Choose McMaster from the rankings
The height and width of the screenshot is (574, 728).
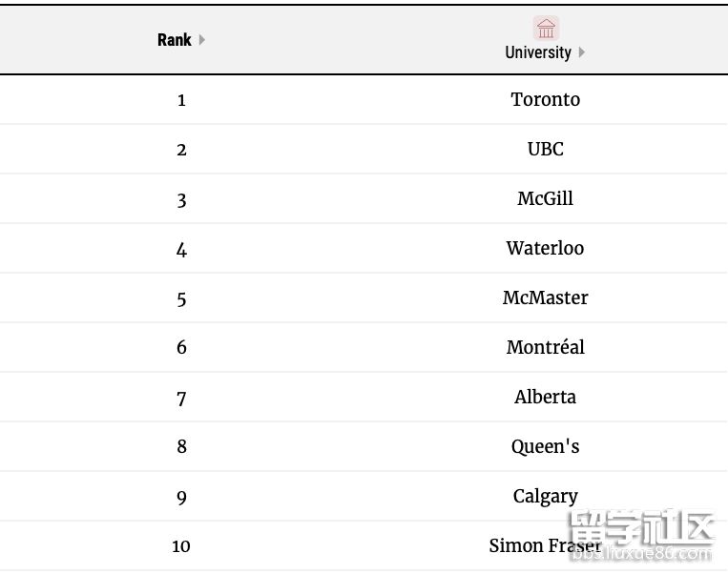point(546,297)
